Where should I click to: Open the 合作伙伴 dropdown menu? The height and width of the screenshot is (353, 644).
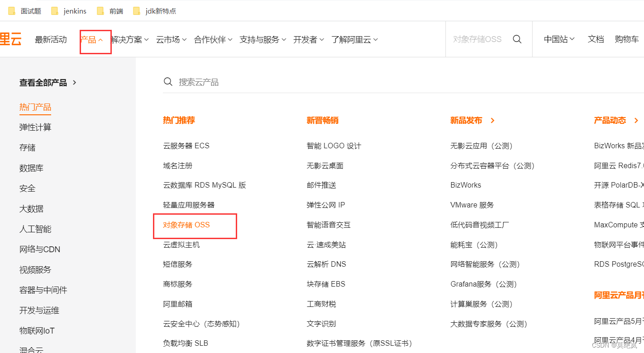click(213, 40)
